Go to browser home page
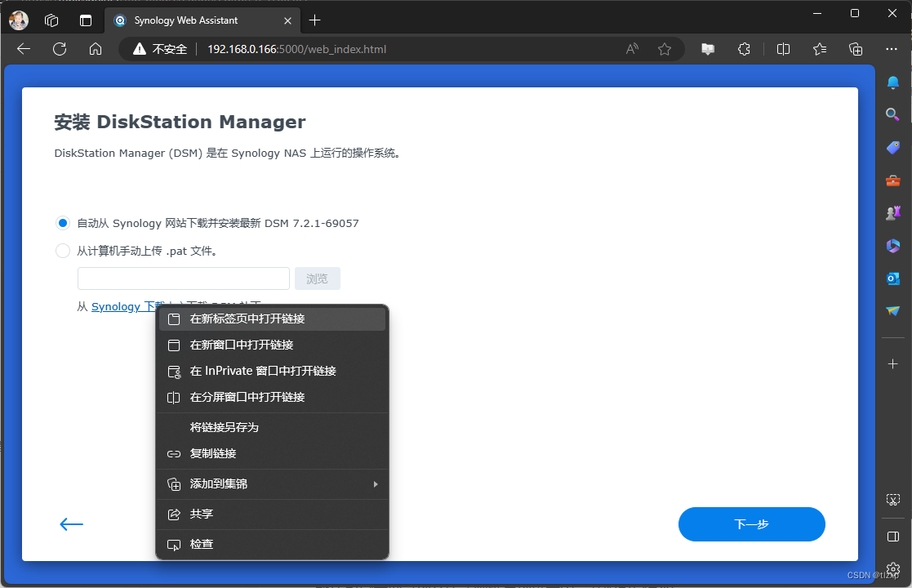Image resolution: width=912 pixels, height=588 pixels. pyautogui.click(x=96, y=49)
